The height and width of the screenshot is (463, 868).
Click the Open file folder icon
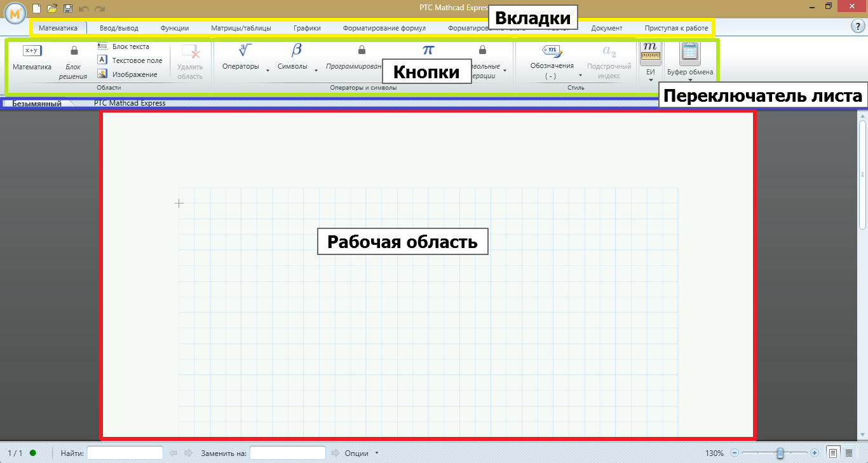[52, 8]
